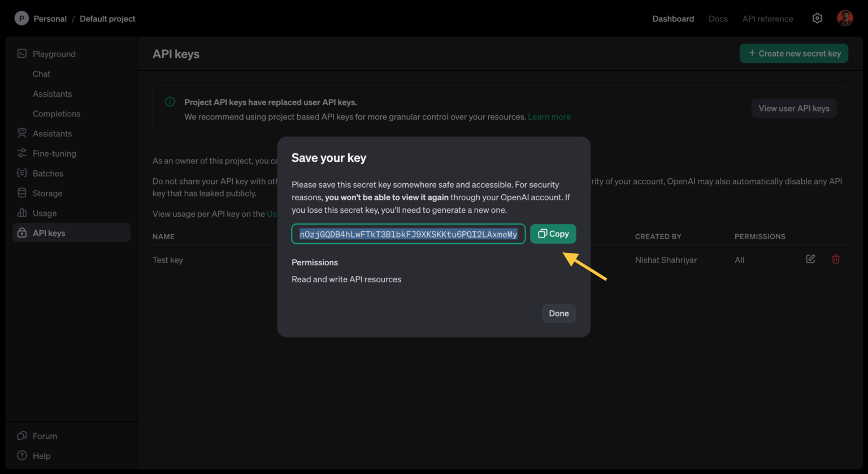Screen dimensions: 868x474
Task: Click the settings gear icon
Action: point(817,19)
